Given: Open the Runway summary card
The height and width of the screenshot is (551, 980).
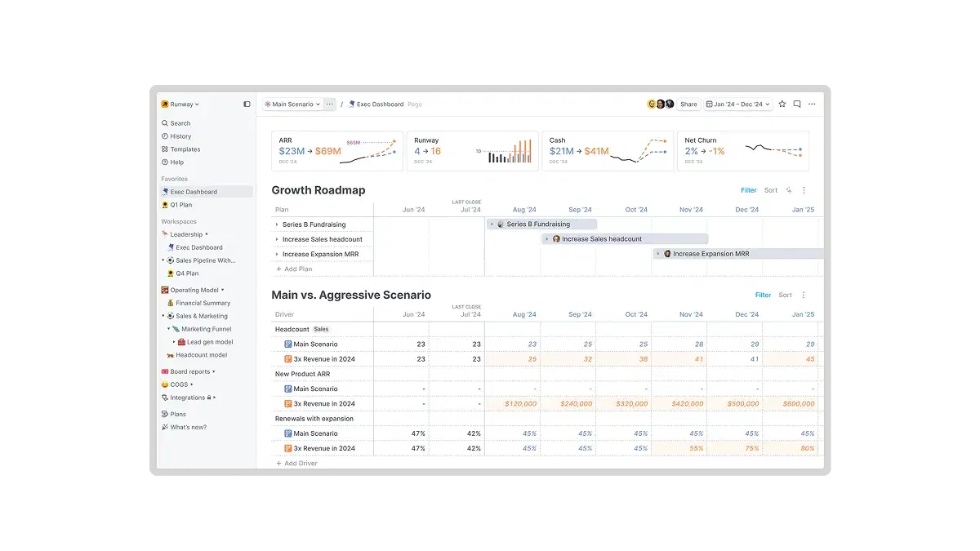Looking at the screenshot, I should tap(473, 151).
